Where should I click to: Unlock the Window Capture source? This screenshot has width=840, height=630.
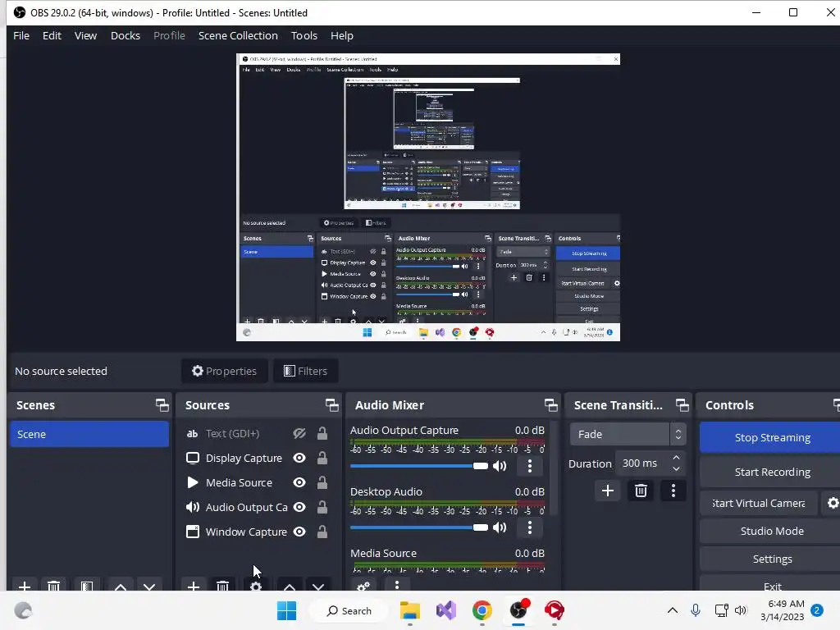pyautogui.click(x=322, y=532)
